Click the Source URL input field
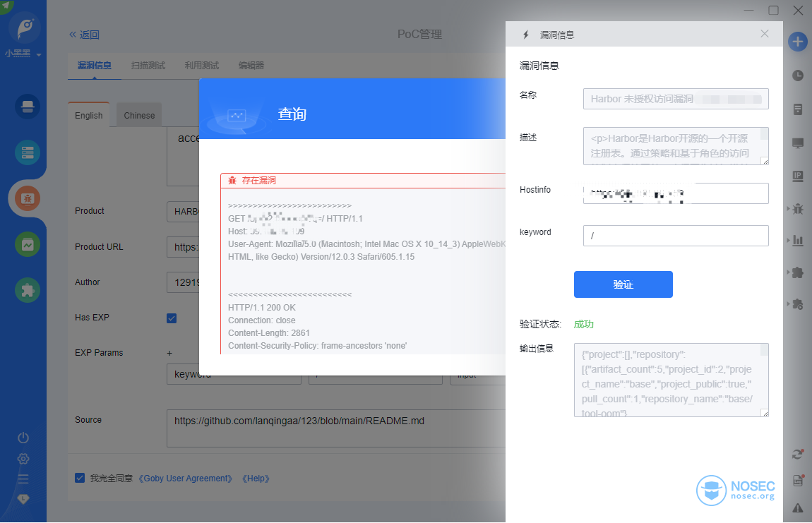The width and height of the screenshot is (812, 523). [337, 428]
